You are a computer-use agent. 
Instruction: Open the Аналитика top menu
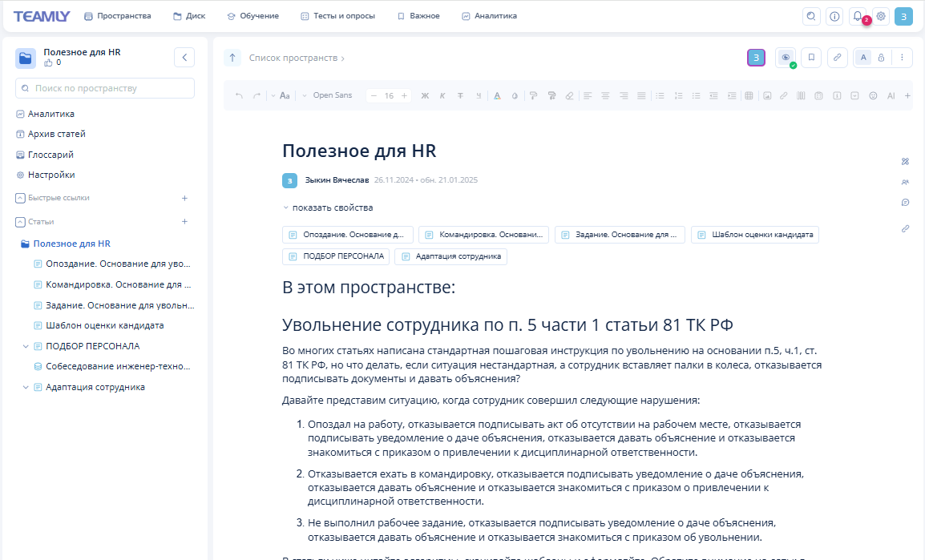pyautogui.click(x=489, y=16)
